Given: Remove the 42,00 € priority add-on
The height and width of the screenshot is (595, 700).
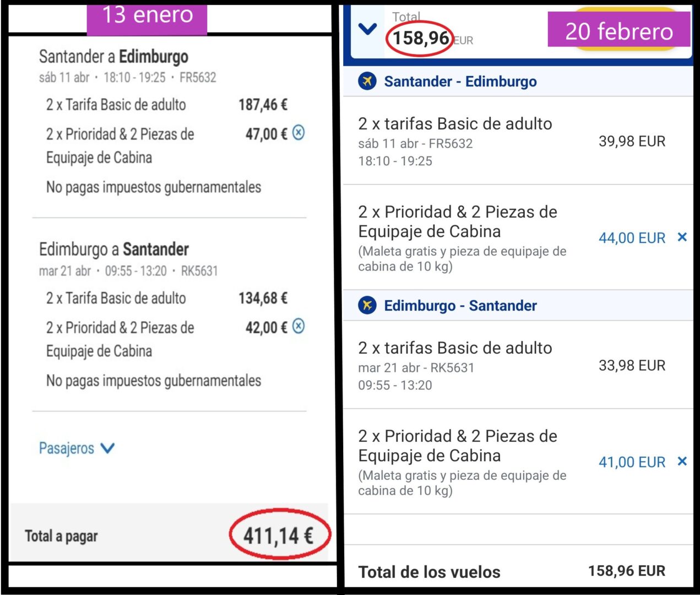Looking at the screenshot, I should pyautogui.click(x=298, y=326).
